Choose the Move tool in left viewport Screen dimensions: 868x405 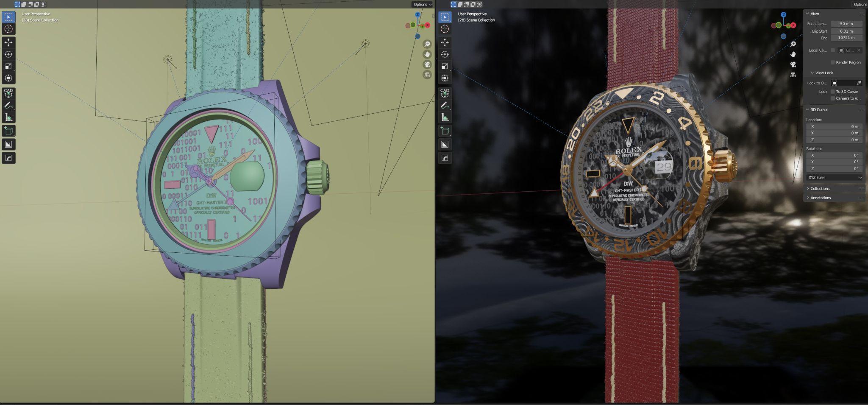(x=8, y=42)
